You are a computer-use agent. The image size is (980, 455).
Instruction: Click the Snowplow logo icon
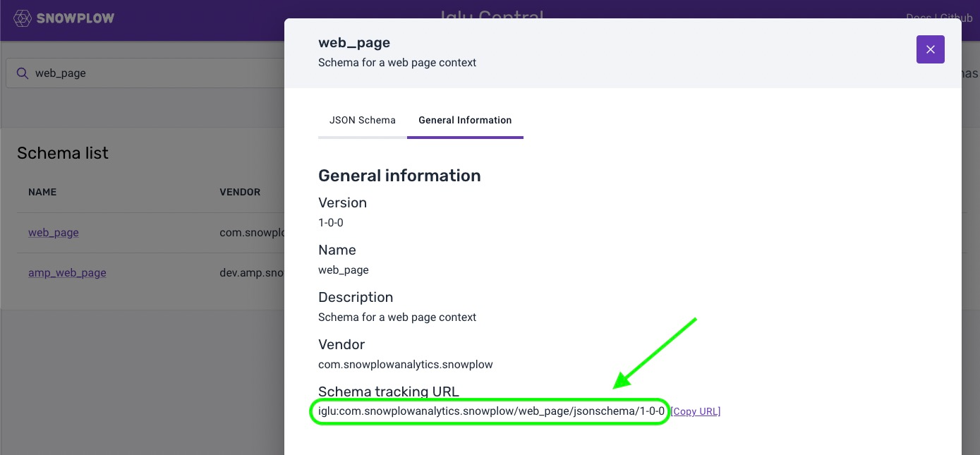(x=23, y=18)
